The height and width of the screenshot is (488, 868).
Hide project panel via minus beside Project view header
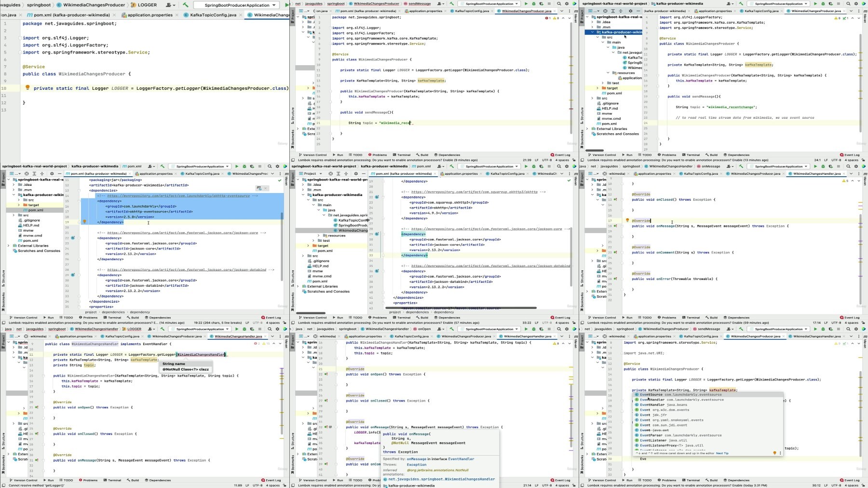(364, 174)
